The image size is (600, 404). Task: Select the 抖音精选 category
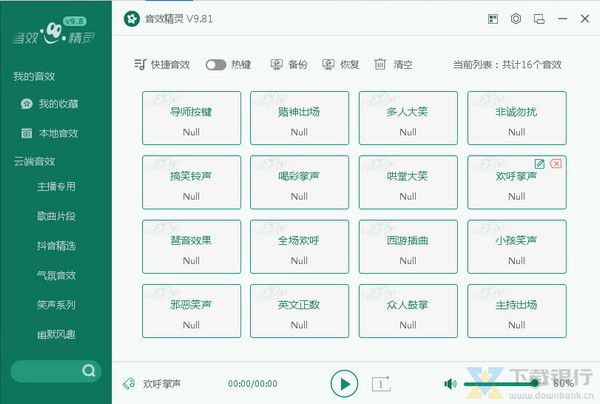[56, 246]
